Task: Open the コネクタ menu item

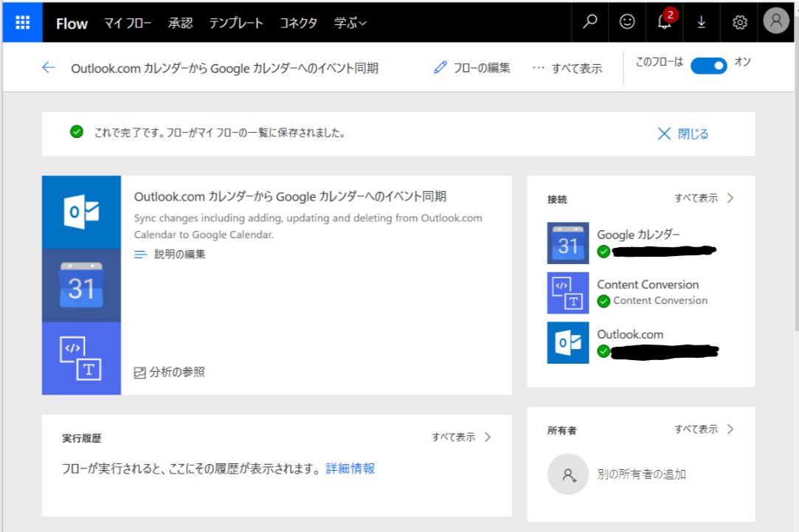Action: point(299,23)
